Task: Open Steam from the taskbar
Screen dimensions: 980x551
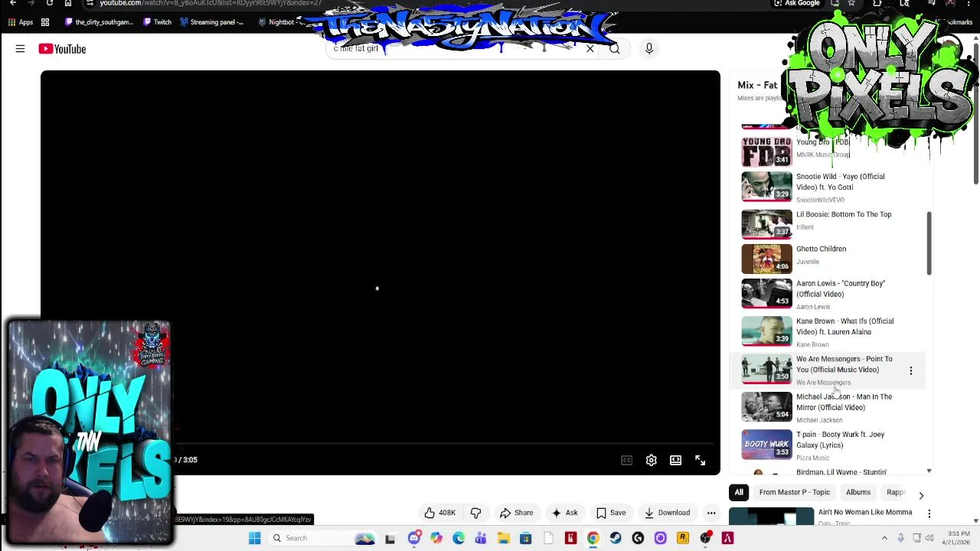Action: [x=615, y=538]
